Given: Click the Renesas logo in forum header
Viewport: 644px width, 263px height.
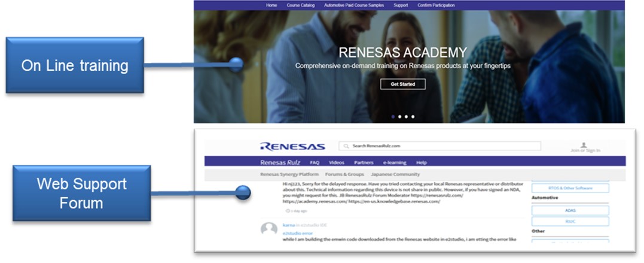Looking at the screenshot, I should click(x=292, y=146).
